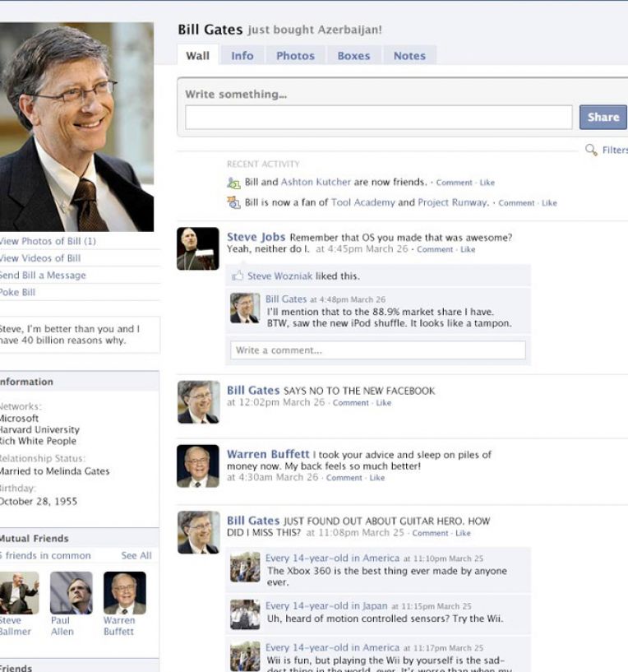Image resolution: width=628 pixels, height=672 pixels.
Task: Open the Tool Academy page link
Action: (x=363, y=202)
